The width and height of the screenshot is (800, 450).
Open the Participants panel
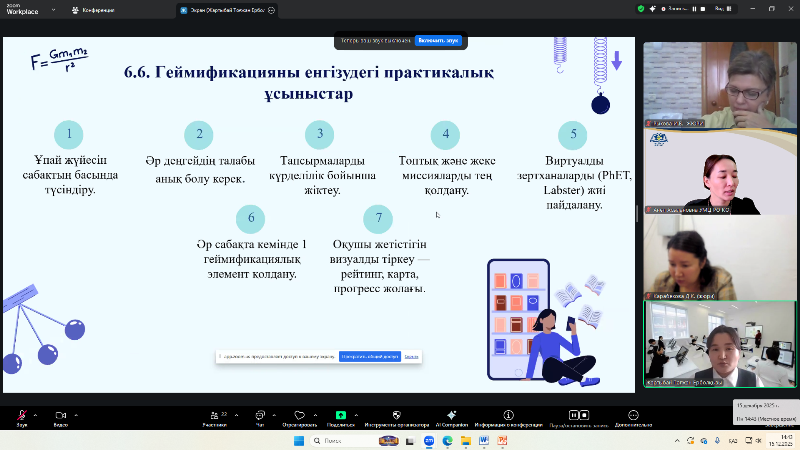(214, 415)
